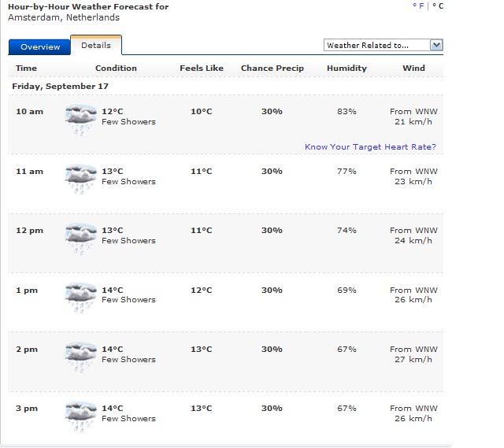Click the Condition column header
Viewport: 504px width, 448px height.
pos(116,68)
